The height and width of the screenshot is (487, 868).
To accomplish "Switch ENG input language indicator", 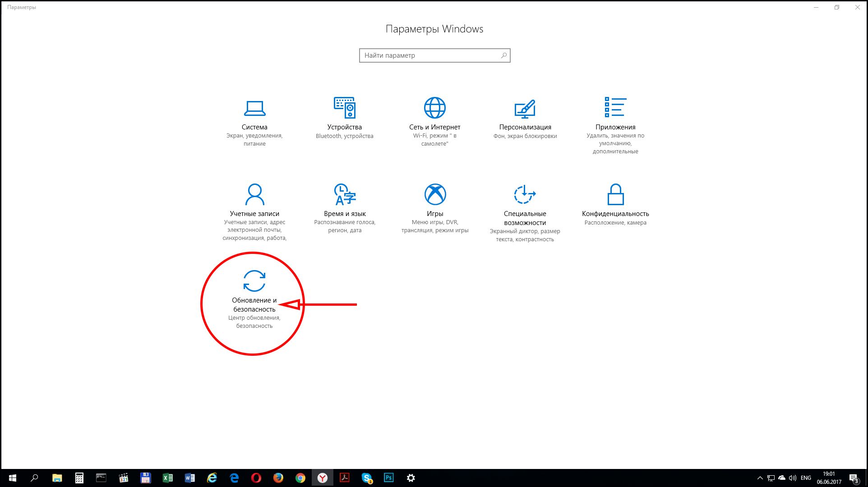I will tap(806, 478).
